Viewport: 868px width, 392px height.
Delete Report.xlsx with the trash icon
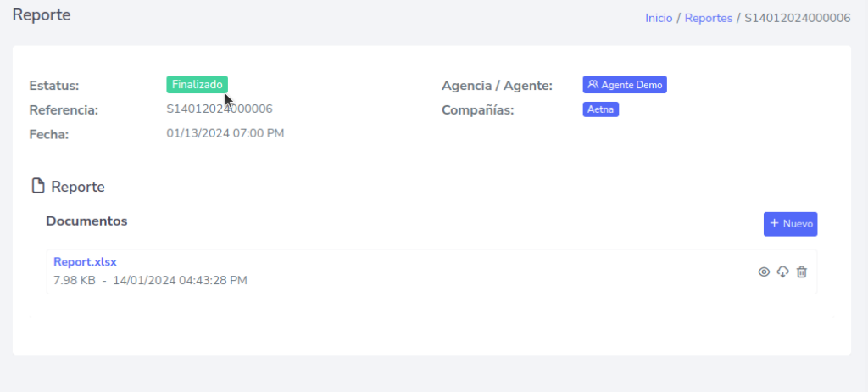point(802,272)
